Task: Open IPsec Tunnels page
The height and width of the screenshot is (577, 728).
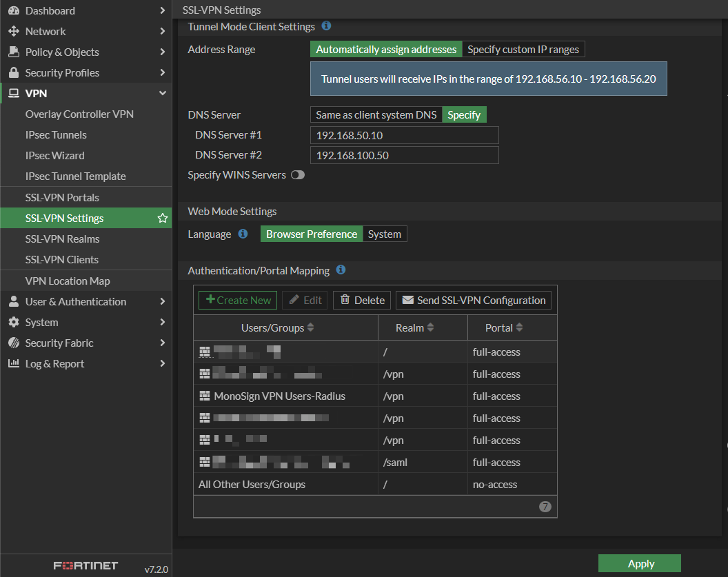Action: 56,135
